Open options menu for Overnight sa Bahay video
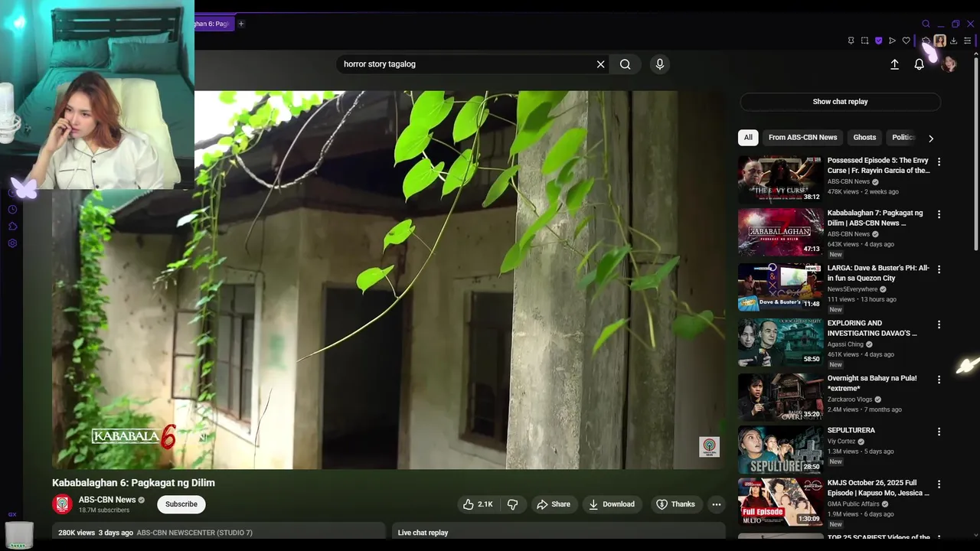This screenshot has width=980, height=551. [939, 380]
